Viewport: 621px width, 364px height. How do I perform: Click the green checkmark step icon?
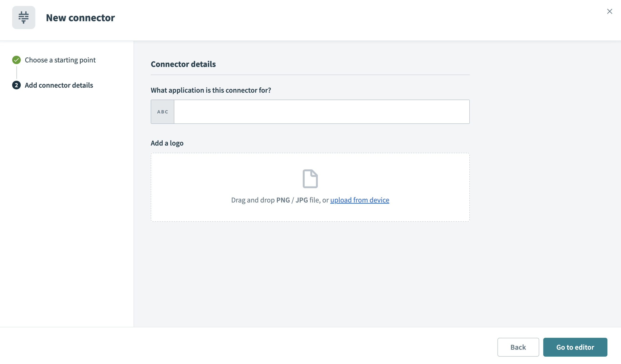pos(16,60)
